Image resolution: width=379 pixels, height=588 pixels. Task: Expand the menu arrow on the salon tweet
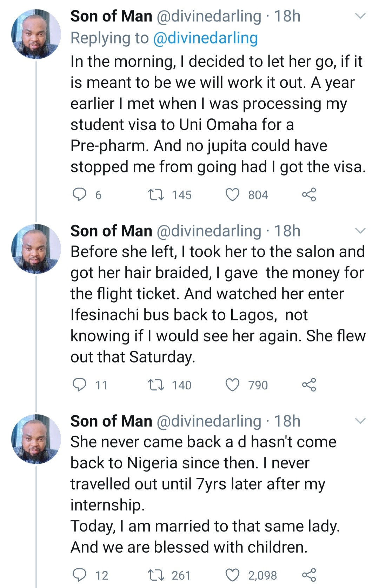(x=360, y=231)
